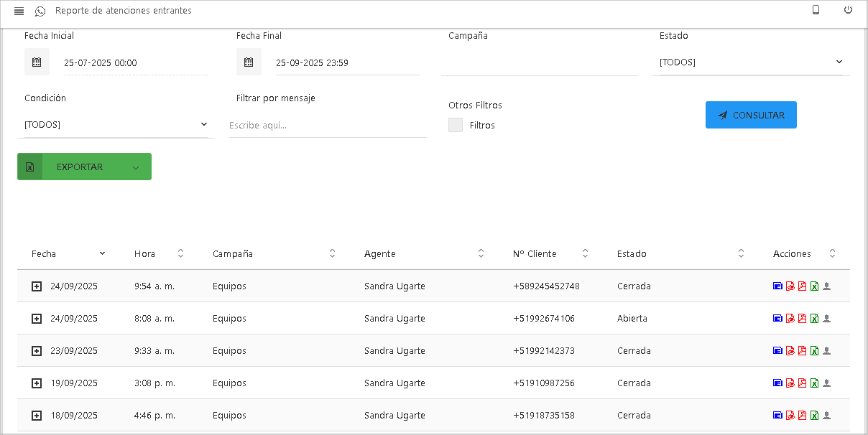The height and width of the screenshot is (435, 868).
Task: Open the Estado dropdown
Action: pos(751,62)
